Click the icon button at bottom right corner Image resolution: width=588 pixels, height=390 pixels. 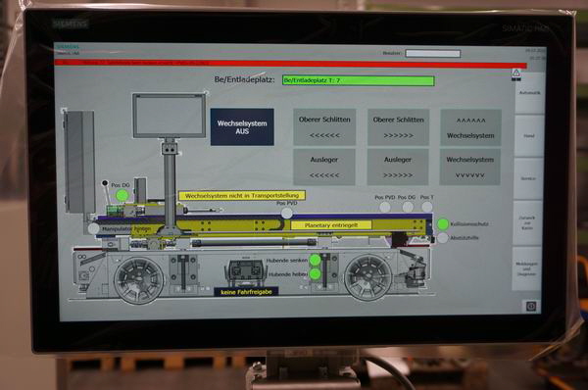tap(531, 306)
